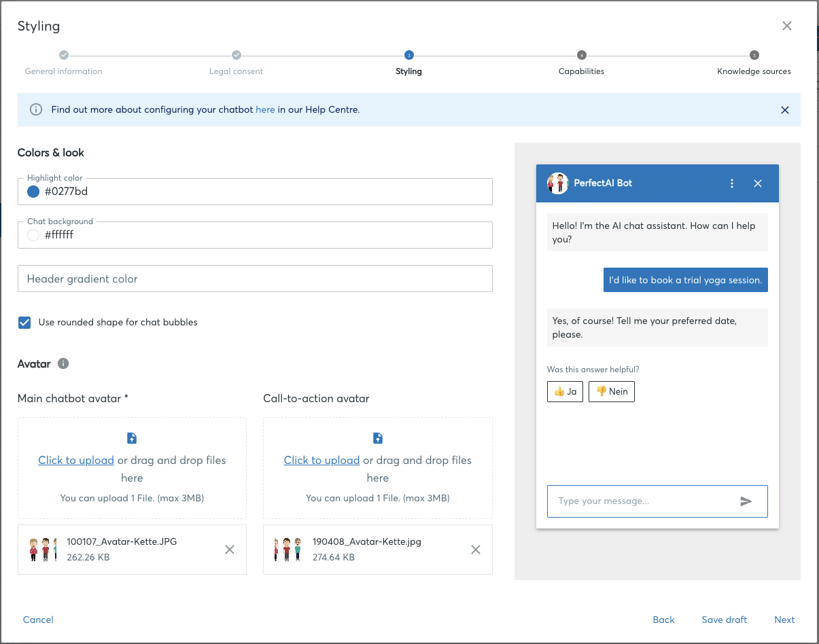Click the Header gradient color field
This screenshot has width=819, height=644.
pyautogui.click(x=255, y=279)
